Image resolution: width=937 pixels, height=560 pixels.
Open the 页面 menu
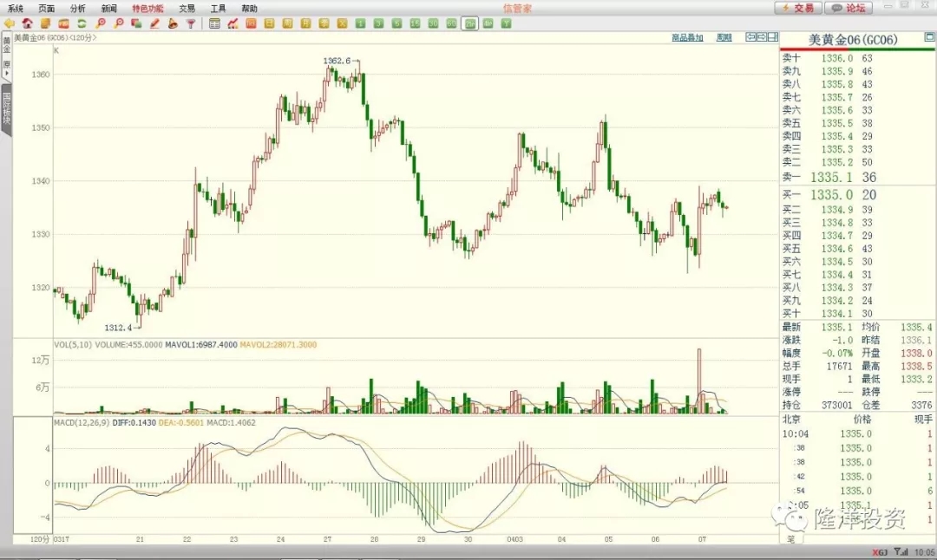click(x=47, y=9)
